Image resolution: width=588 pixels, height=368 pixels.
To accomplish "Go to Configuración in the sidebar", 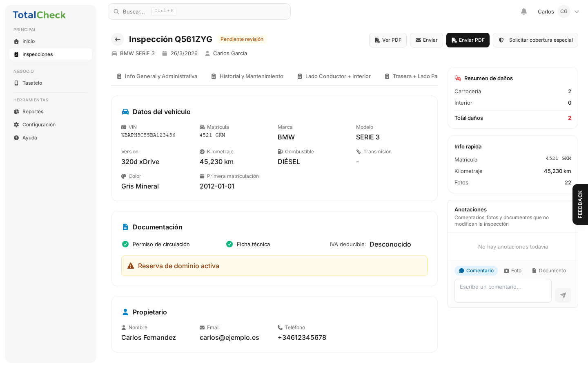I will (39, 125).
